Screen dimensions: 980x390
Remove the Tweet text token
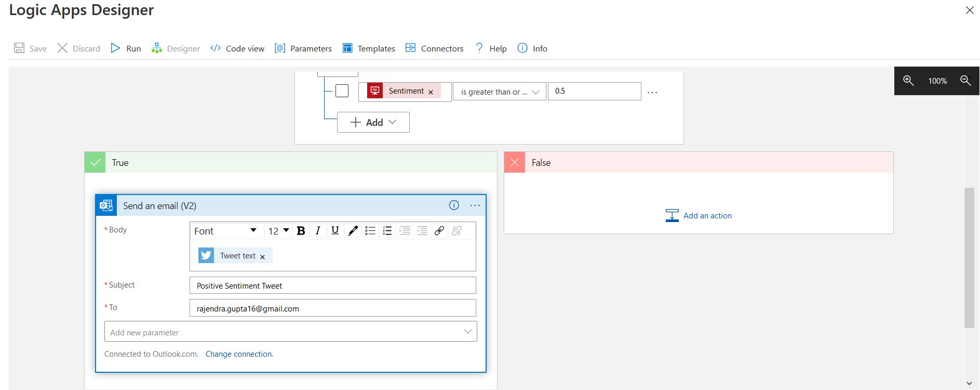coord(262,257)
